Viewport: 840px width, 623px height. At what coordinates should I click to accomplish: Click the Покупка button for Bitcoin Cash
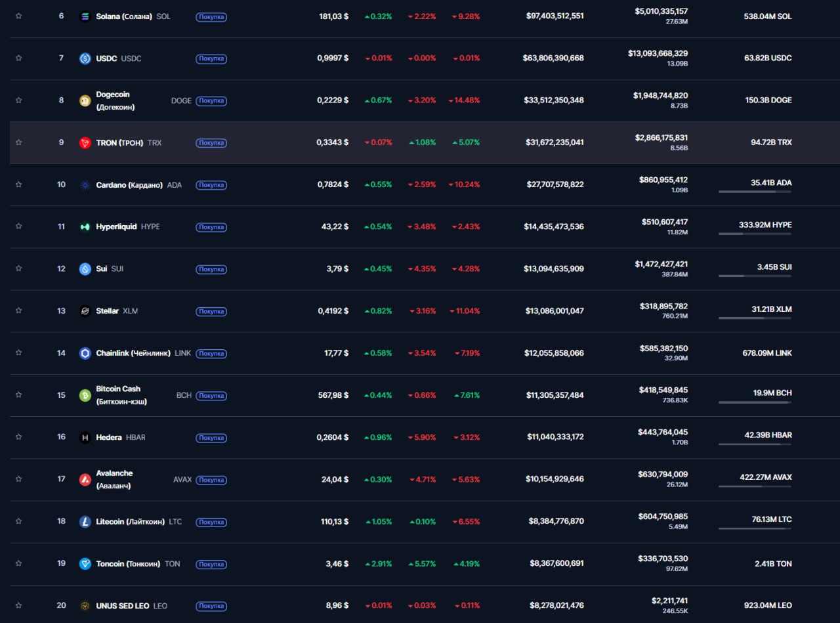pos(211,396)
